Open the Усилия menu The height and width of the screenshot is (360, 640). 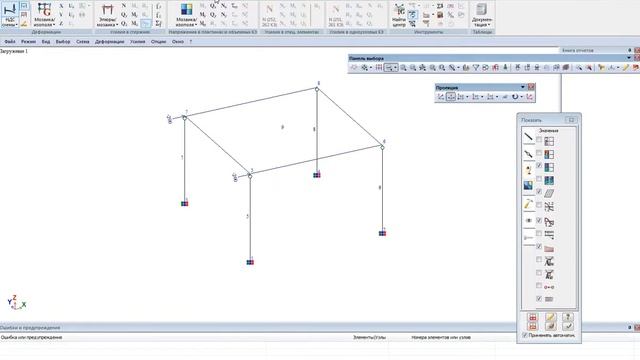click(138, 42)
